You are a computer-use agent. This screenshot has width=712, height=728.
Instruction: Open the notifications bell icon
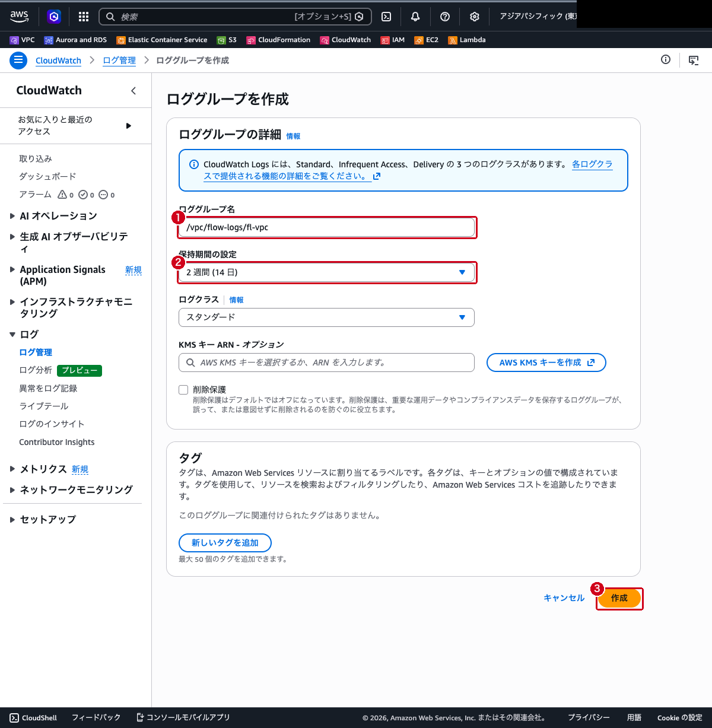coord(415,17)
